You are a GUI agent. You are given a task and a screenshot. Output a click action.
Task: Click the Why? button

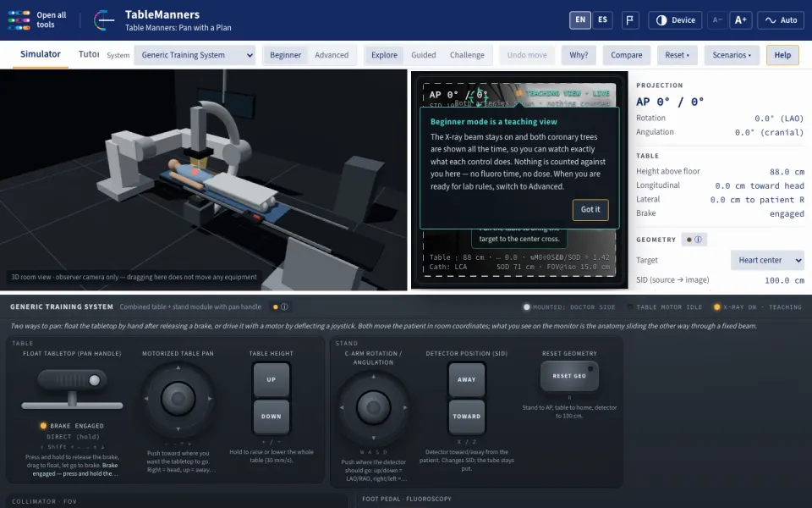pyautogui.click(x=579, y=55)
